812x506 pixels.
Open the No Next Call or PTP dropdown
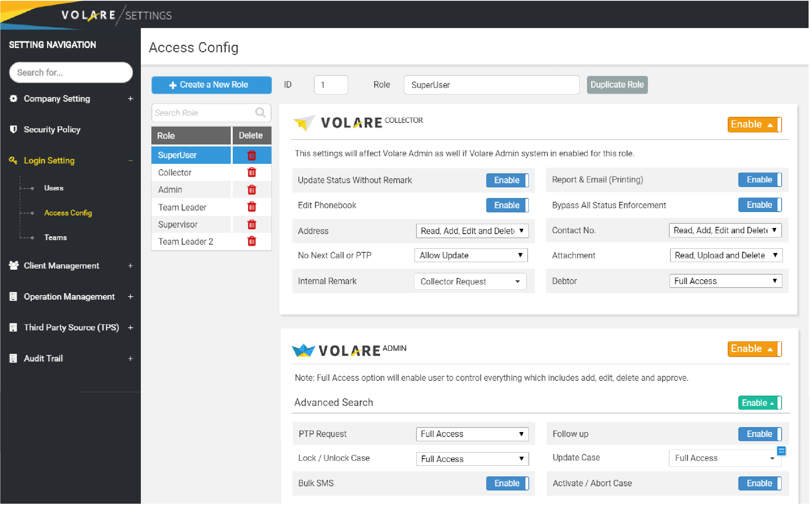click(x=472, y=256)
